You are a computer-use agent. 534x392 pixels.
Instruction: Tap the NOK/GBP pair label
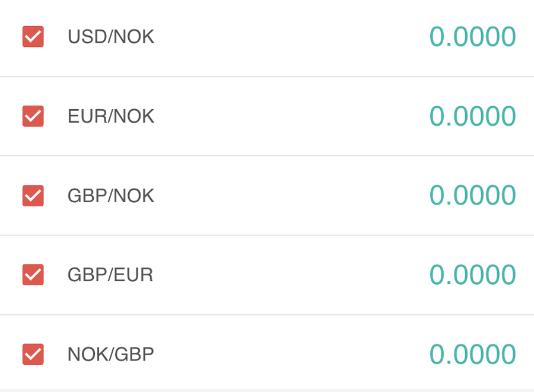(111, 354)
